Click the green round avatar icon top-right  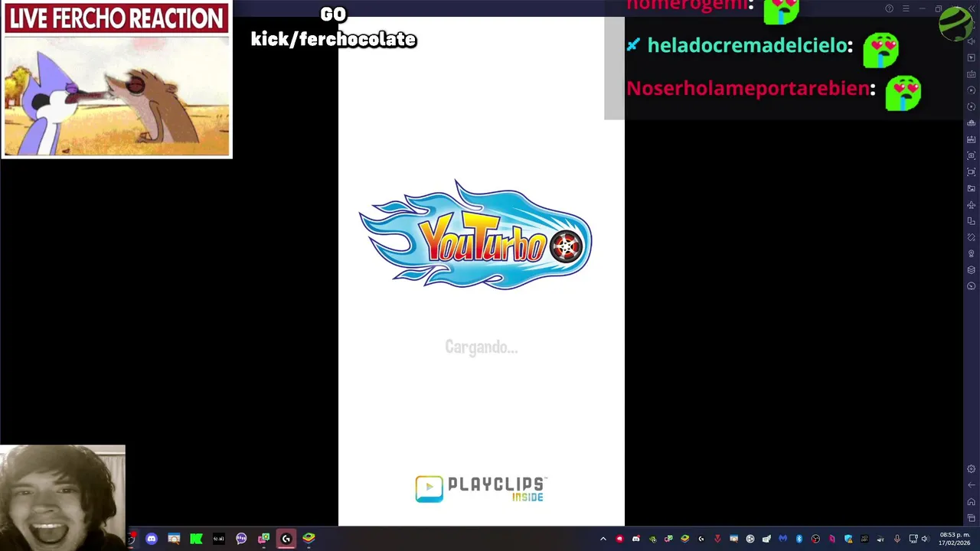coord(955,23)
